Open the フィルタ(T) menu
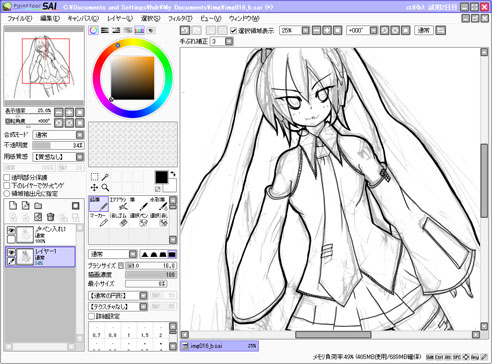This screenshot has width=492, height=364. point(180,19)
